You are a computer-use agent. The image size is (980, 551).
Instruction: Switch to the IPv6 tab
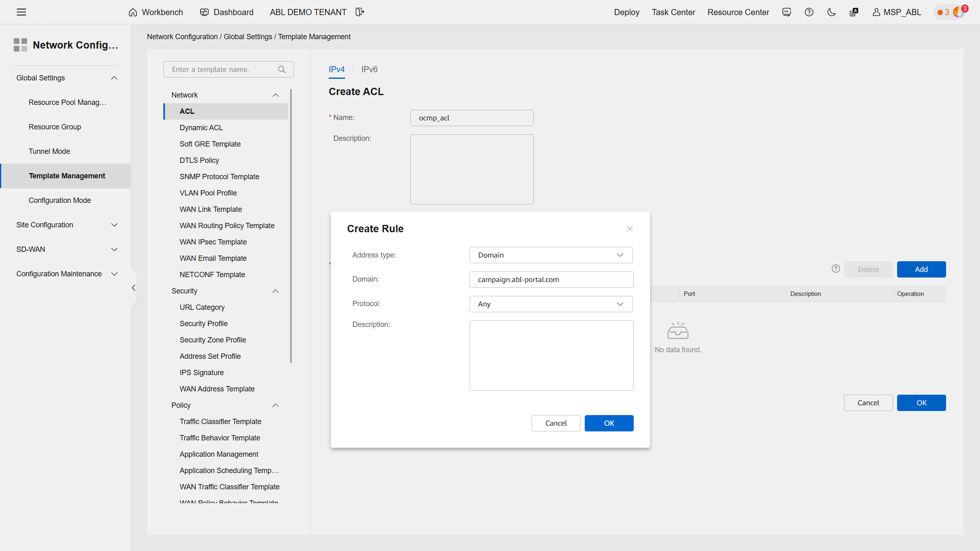(369, 69)
